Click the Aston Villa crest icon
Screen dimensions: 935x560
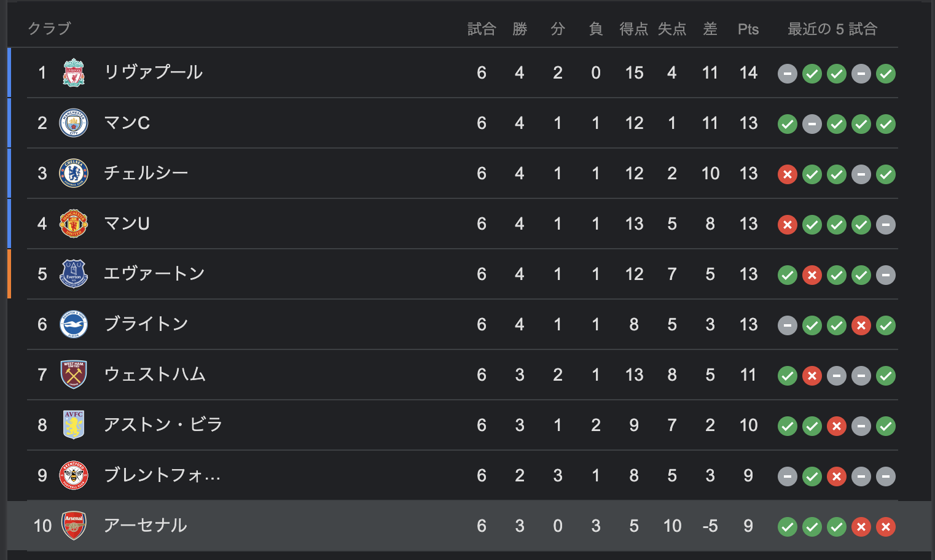(x=74, y=425)
